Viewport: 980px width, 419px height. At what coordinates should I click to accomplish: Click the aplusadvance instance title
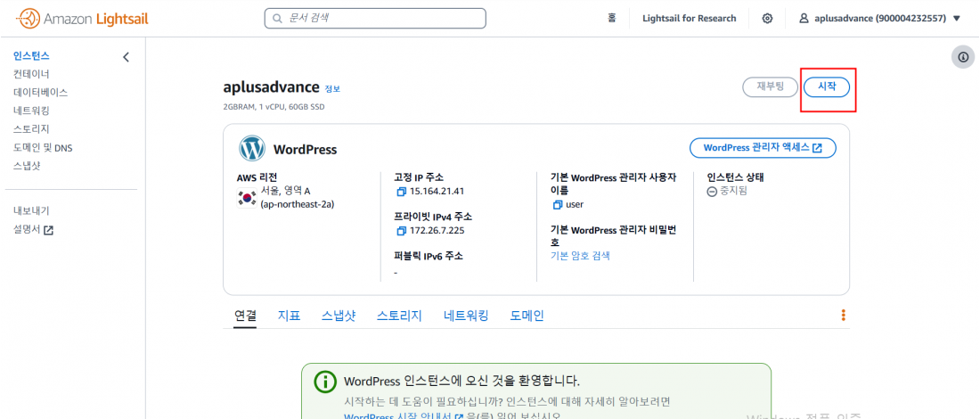tap(271, 87)
